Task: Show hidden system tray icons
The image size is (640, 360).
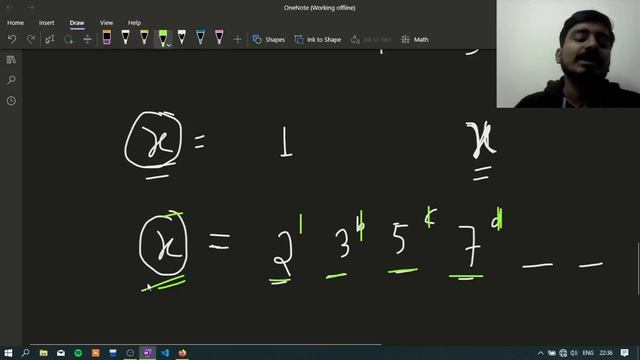Action: click(x=540, y=353)
